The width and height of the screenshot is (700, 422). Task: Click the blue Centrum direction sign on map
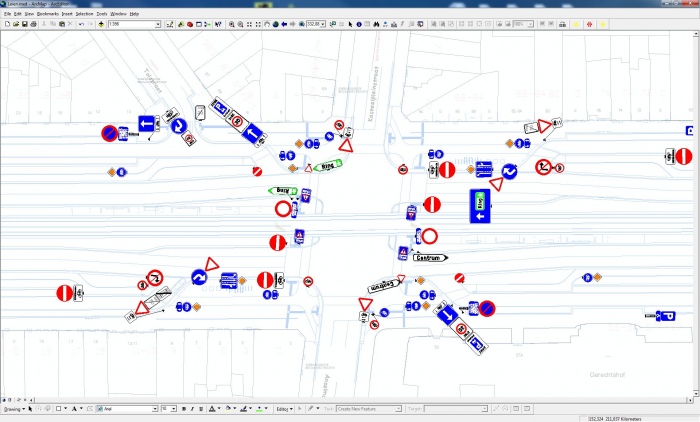click(428, 257)
